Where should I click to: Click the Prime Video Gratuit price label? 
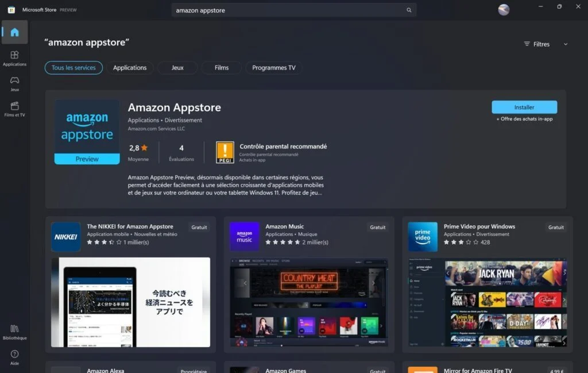tap(556, 228)
